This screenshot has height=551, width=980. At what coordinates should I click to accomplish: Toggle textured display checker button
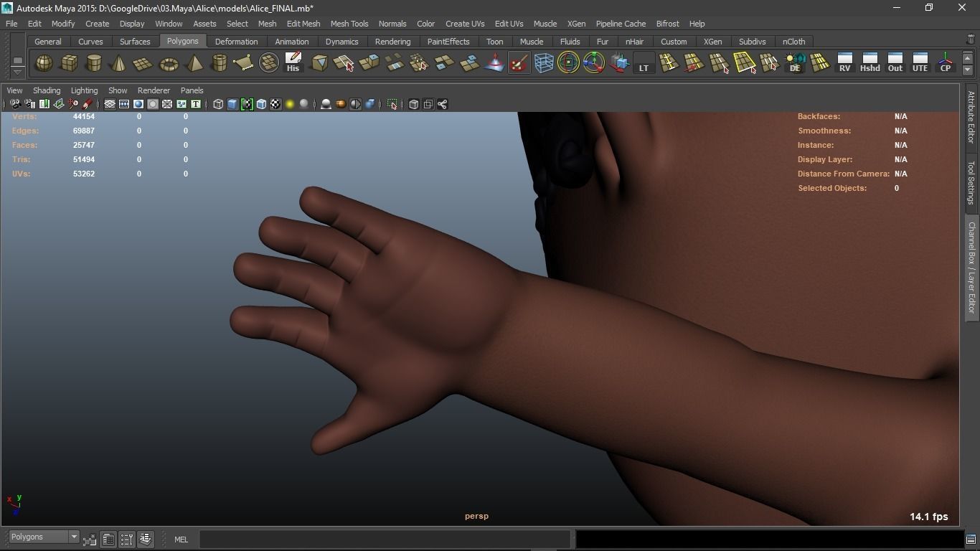[x=275, y=105]
